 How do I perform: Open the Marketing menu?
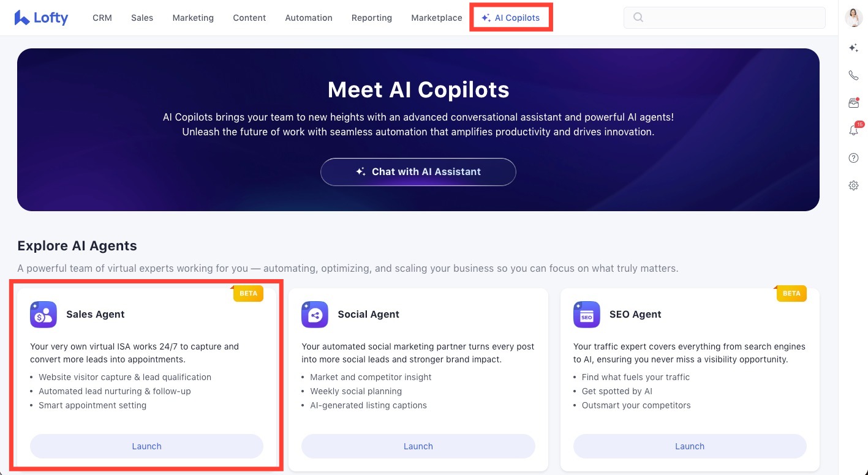pyautogui.click(x=193, y=18)
